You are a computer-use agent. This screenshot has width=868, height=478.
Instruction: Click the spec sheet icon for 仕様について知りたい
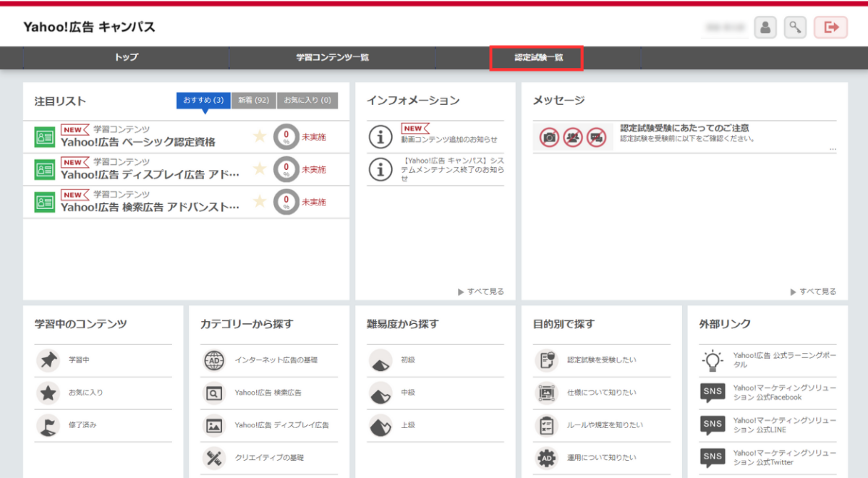[547, 393]
